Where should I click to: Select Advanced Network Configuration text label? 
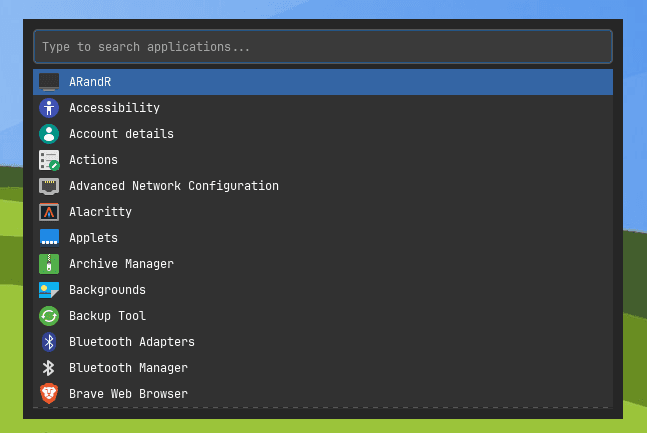[x=173, y=186]
